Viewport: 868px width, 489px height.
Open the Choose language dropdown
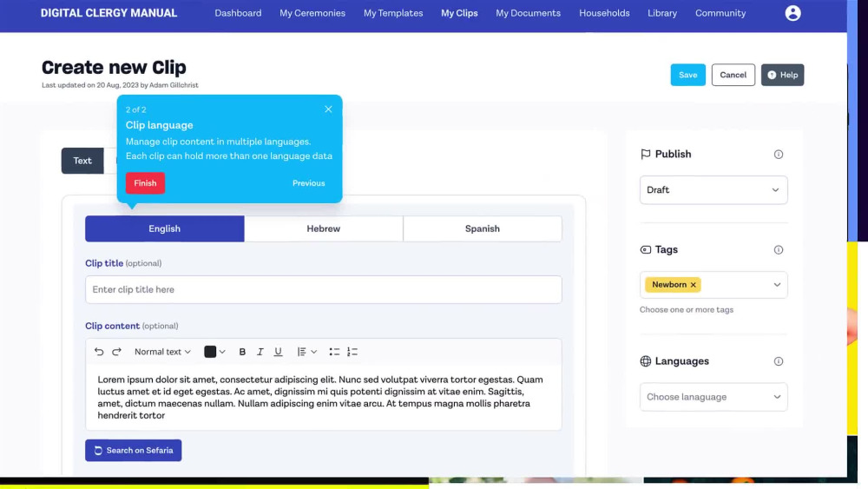[x=713, y=397]
